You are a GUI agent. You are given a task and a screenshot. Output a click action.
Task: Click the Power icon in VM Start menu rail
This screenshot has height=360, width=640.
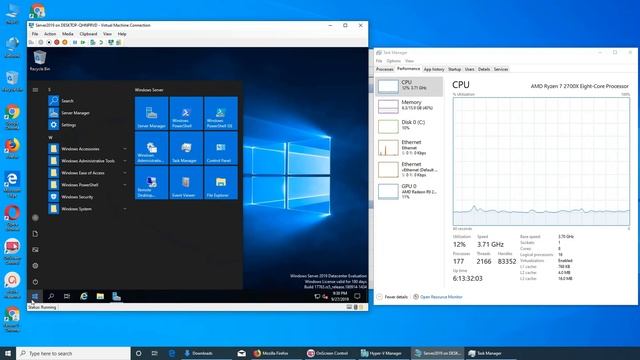coord(36,282)
